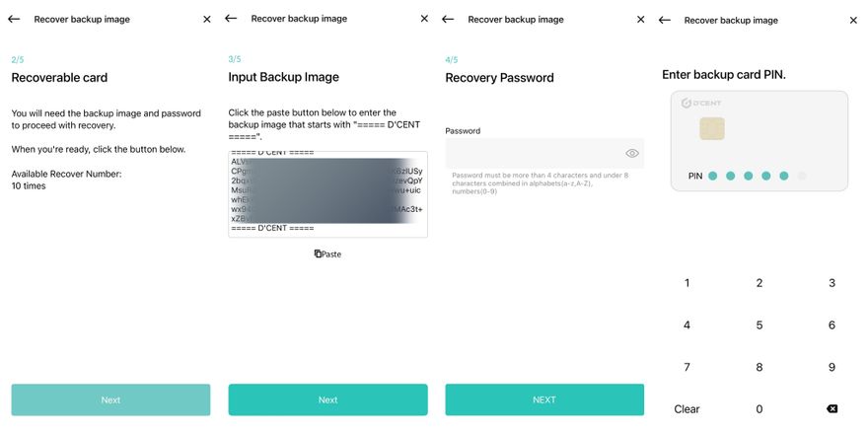
Task: Go back from the 3/5 Input Backup Image screen
Action: coord(231,19)
